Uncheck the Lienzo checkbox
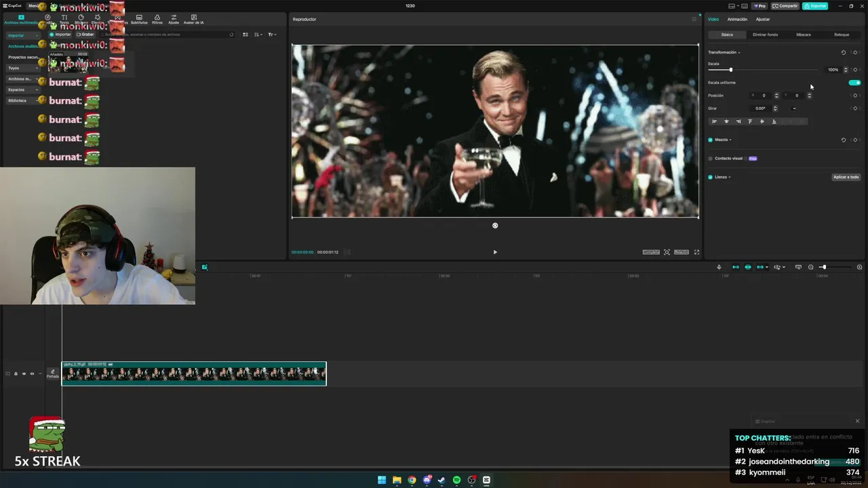 710,177
